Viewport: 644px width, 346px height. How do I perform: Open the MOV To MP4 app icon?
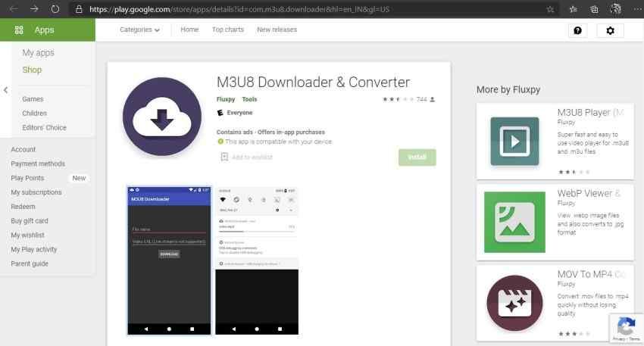coord(514,302)
